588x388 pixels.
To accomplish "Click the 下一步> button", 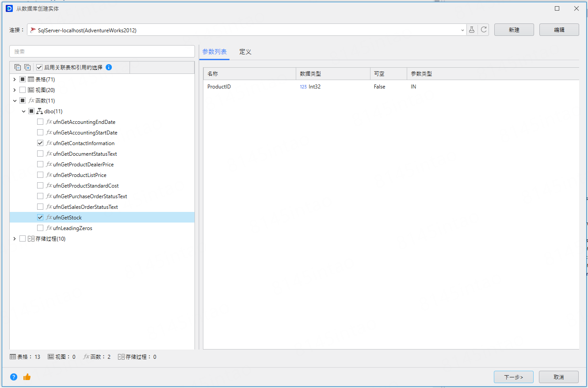I will point(513,377).
